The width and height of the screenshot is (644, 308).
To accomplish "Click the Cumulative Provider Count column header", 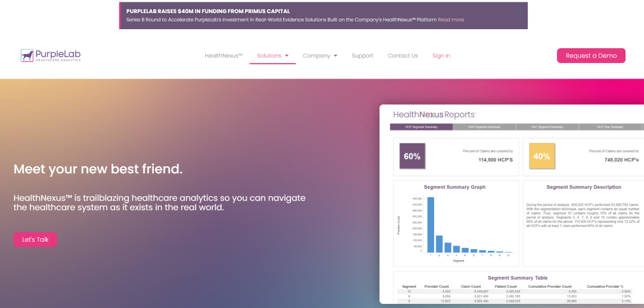I will (x=550, y=287).
